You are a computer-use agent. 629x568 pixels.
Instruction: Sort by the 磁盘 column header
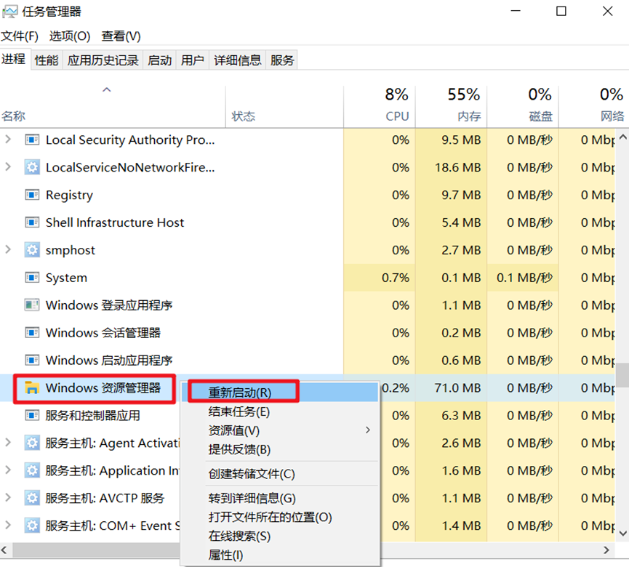[523, 106]
